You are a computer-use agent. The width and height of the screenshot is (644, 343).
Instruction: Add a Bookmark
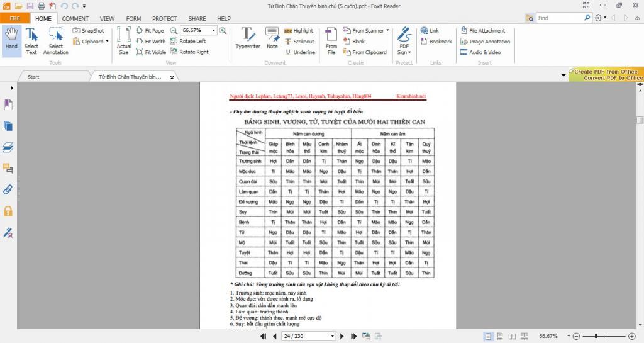point(436,41)
